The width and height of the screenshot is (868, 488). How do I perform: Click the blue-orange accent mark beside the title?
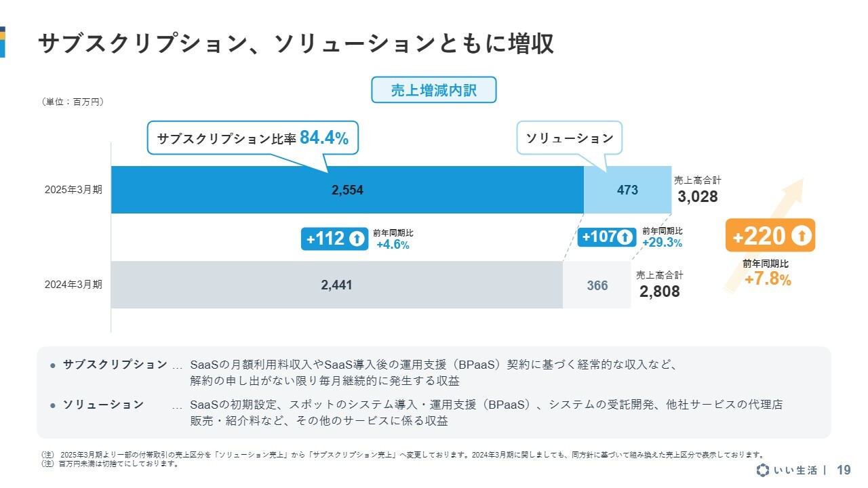pyautogui.click(x=2, y=42)
